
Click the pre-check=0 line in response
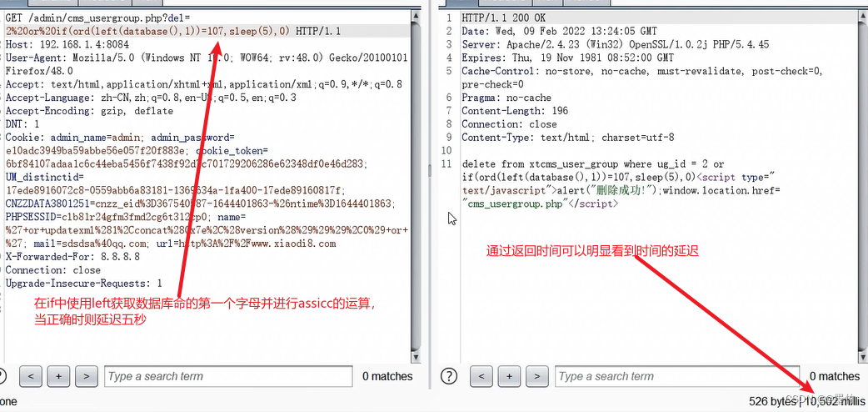tap(492, 84)
